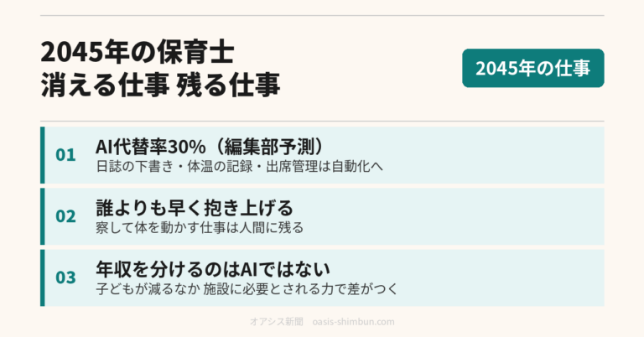
Task: Click the teal accent bar of item 03
Action: (42, 277)
